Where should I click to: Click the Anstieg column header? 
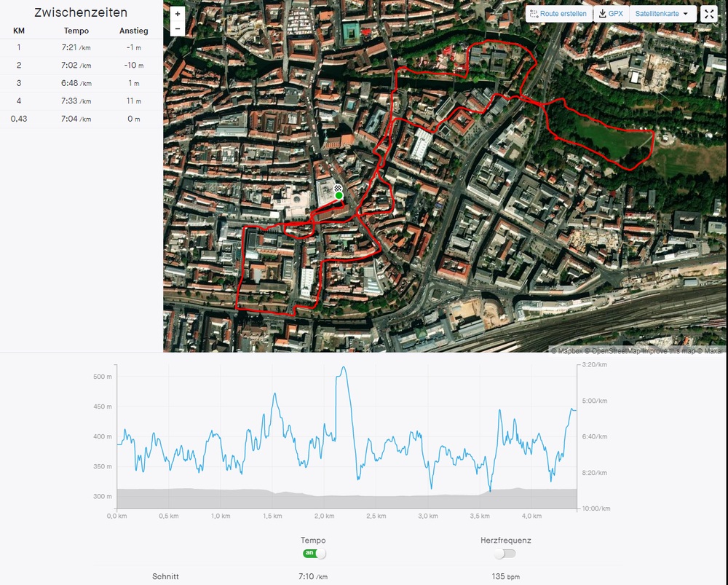click(133, 31)
